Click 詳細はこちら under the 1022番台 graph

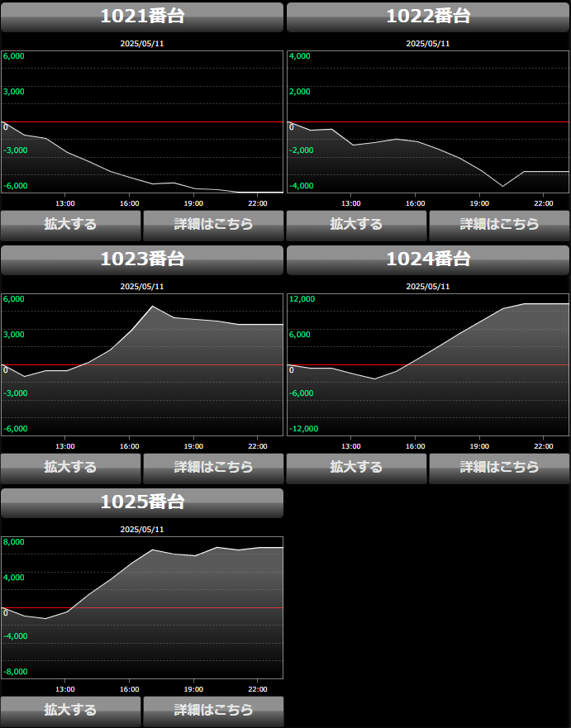click(x=499, y=226)
